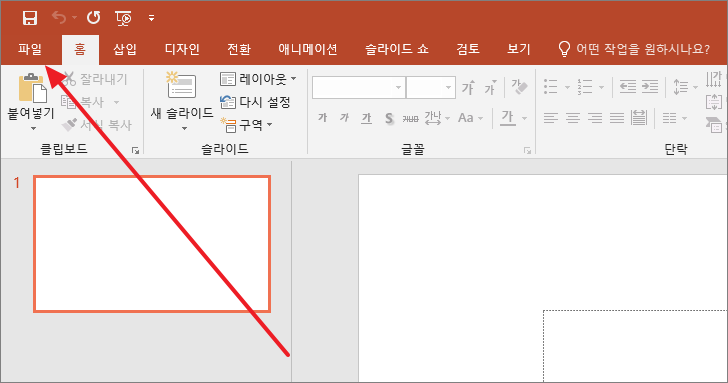Viewport: 728px width, 383px height.
Task: Click the font name combo box
Action: [x=358, y=87]
